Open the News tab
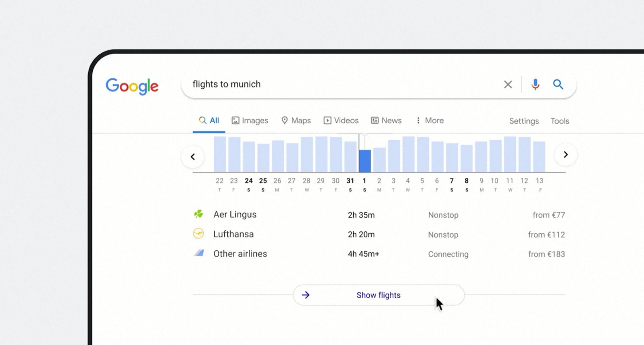 click(386, 121)
